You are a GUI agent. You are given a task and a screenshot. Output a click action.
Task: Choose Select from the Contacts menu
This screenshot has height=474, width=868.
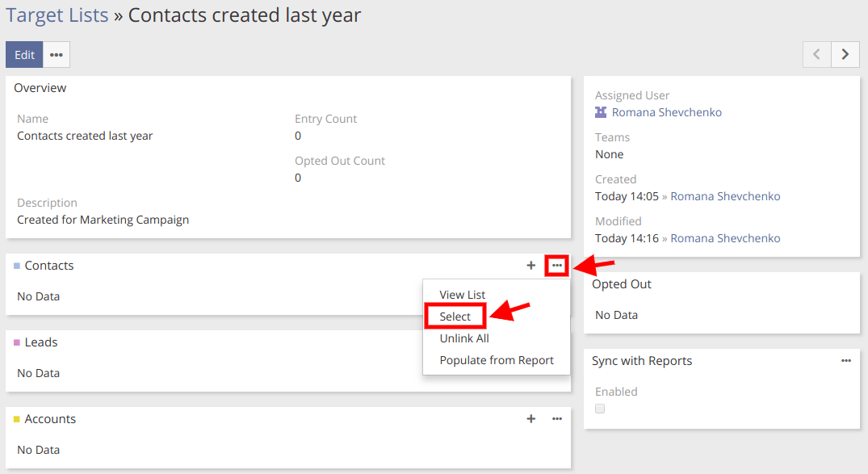click(455, 316)
